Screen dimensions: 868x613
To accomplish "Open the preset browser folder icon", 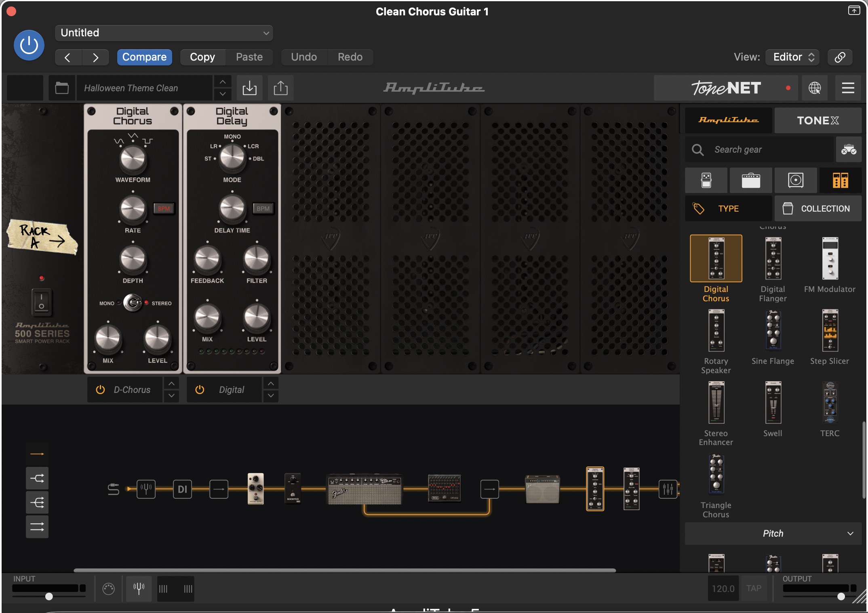I will (62, 88).
